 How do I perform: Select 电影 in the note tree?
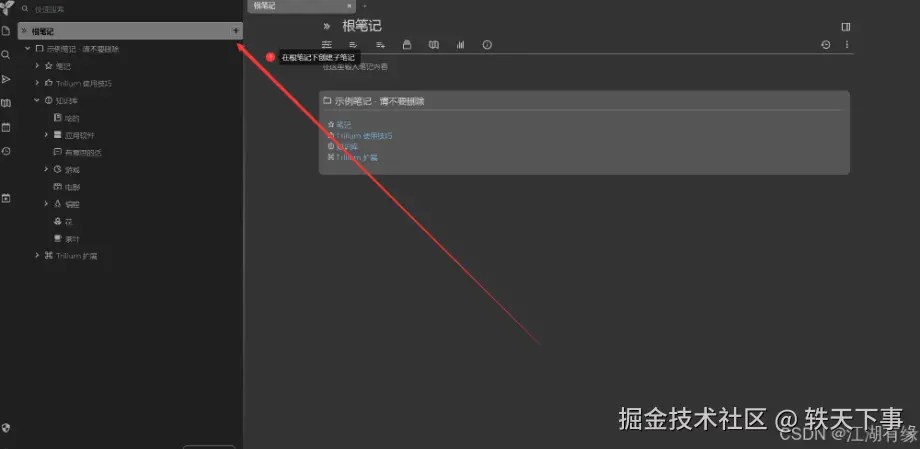pos(72,187)
